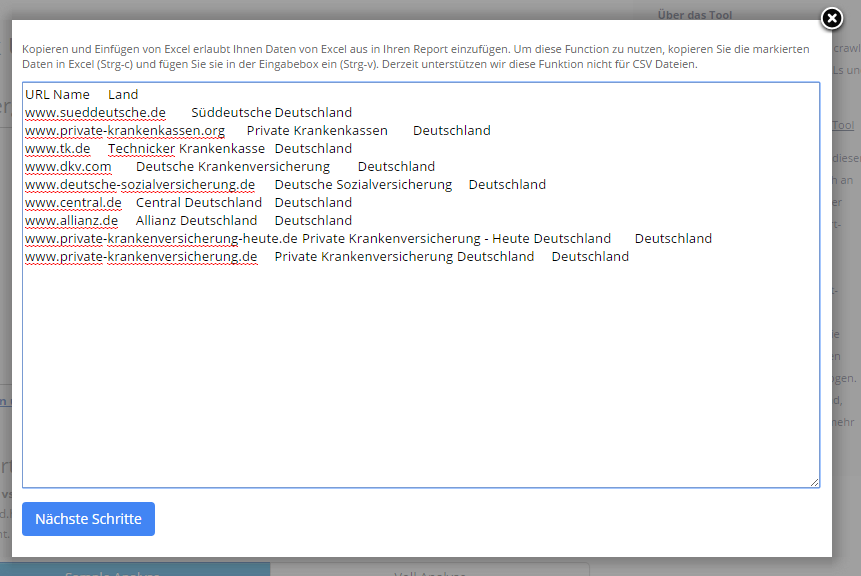
Task: Click the 'Tool' link in background page
Action: (843, 125)
